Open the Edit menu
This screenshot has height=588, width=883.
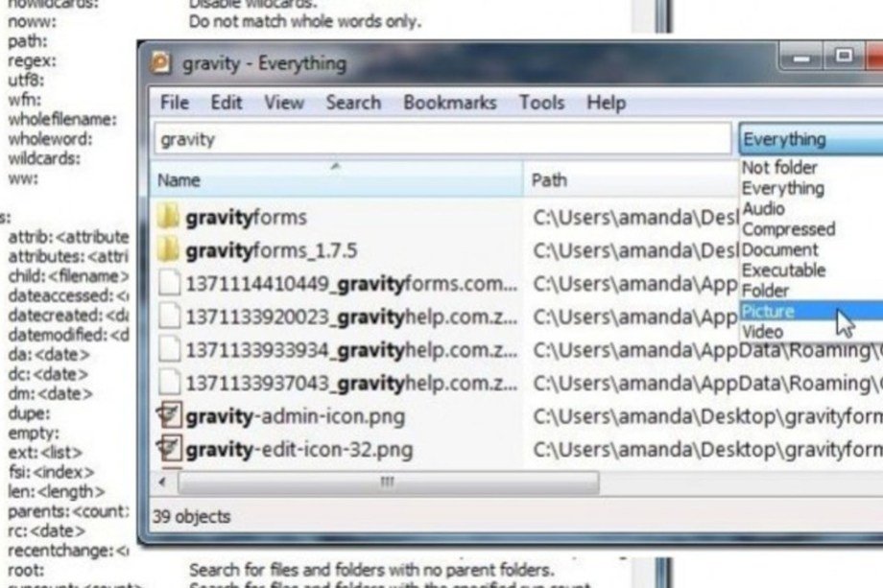(227, 103)
